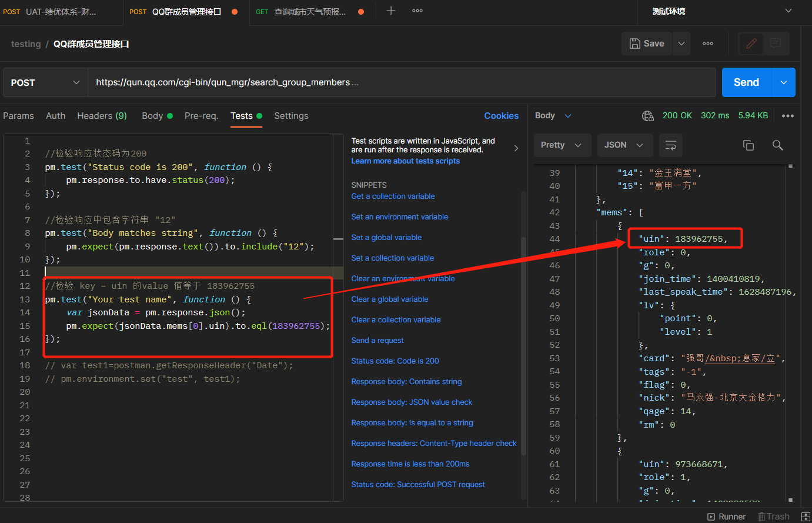Click the testing breadcrumb collection name
Viewport: 812px width, 523px height.
click(26, 44)
